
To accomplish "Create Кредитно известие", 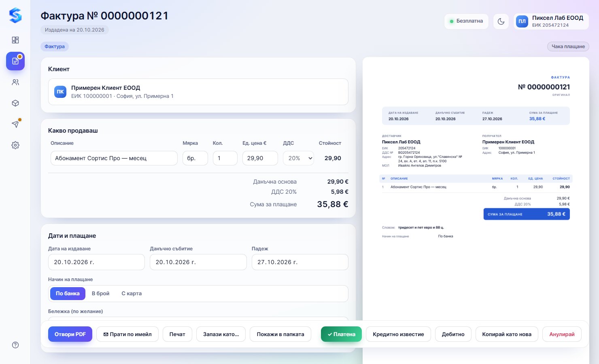I will click(399, 334).
